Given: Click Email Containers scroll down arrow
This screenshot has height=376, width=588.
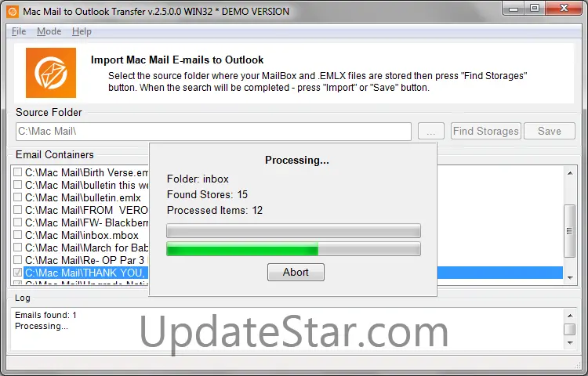Looking at the screenshot, I should pyautogui.click(x=570, y=277).
